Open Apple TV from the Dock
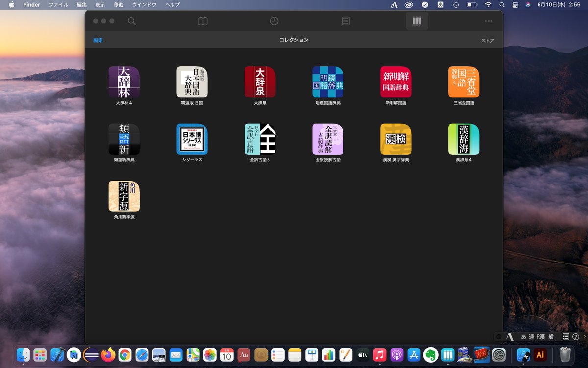588x368 pixels. click(363, 354)
